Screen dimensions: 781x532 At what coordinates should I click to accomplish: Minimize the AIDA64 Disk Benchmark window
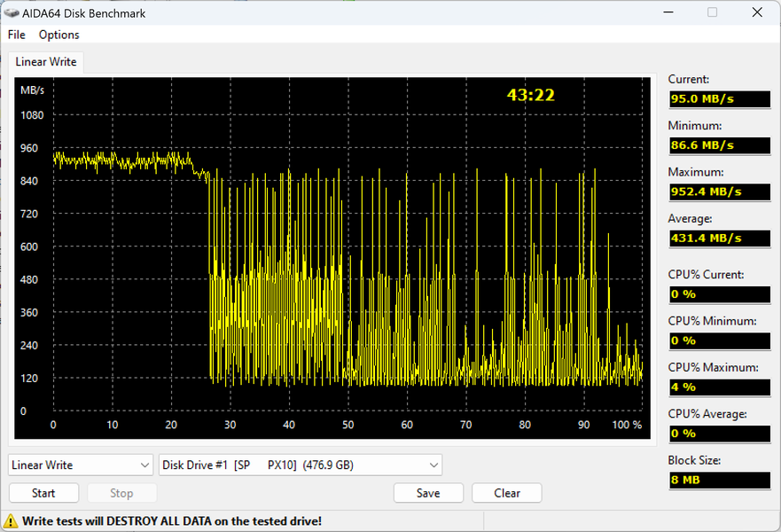click(x=668, y=12)
